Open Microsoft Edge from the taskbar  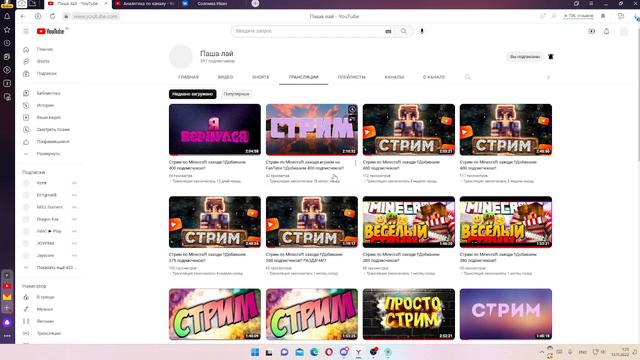coord(314,352)
